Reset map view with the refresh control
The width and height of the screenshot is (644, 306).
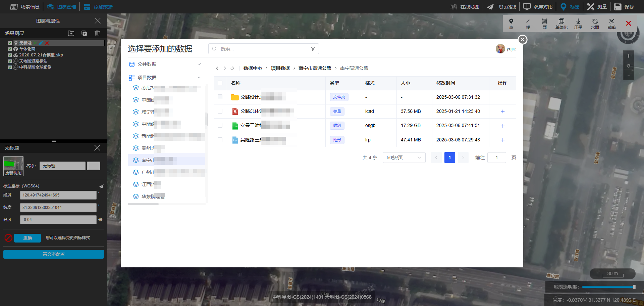click(629, 66)
